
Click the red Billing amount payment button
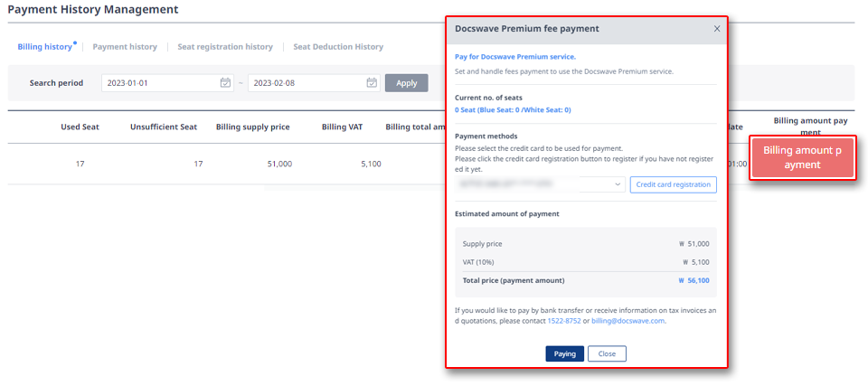point(802,158)
